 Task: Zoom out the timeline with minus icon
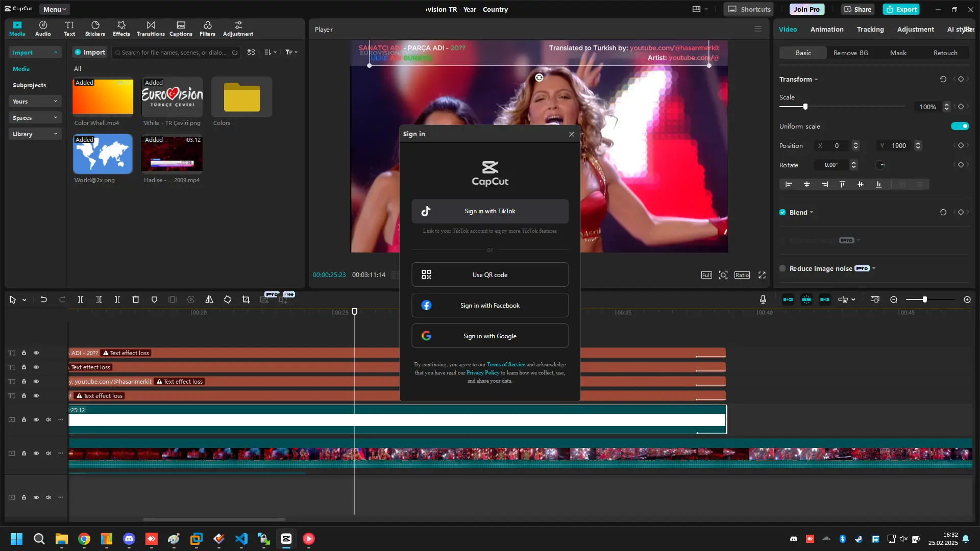tap(894, 299)
